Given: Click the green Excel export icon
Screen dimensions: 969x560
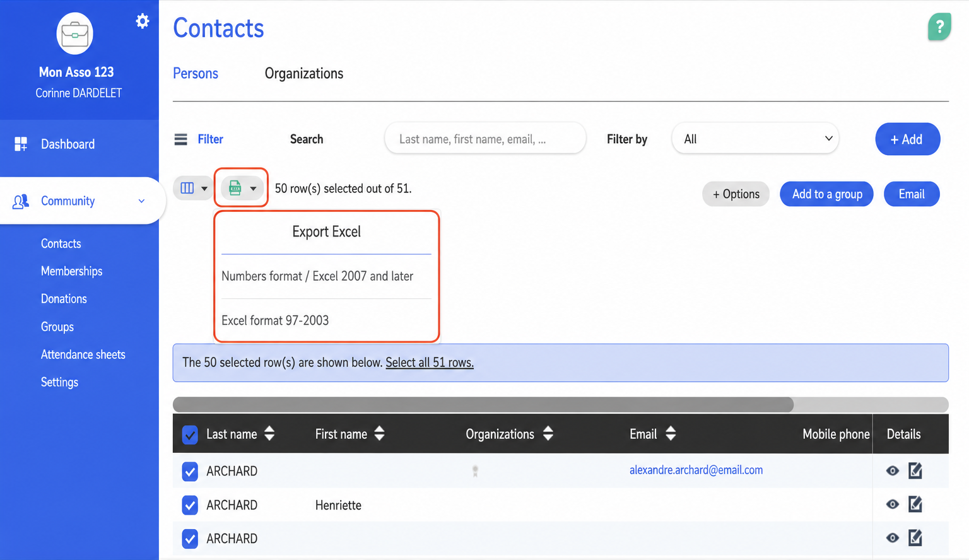Looking at the screenshot, I should point(235,188).
